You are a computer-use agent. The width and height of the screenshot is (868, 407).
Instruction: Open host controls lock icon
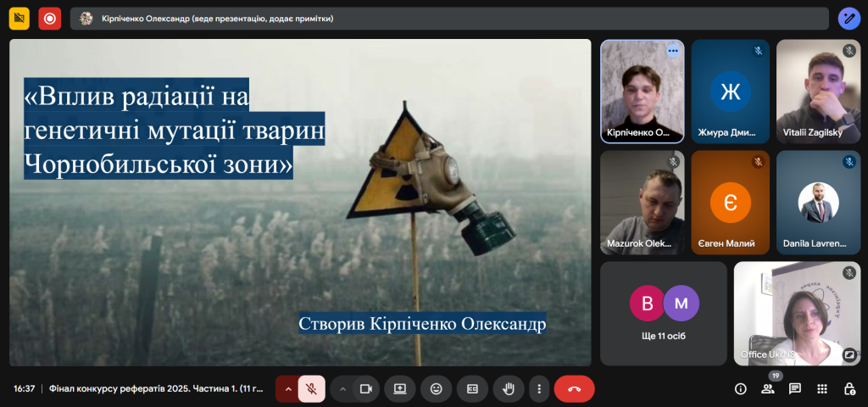849,389
